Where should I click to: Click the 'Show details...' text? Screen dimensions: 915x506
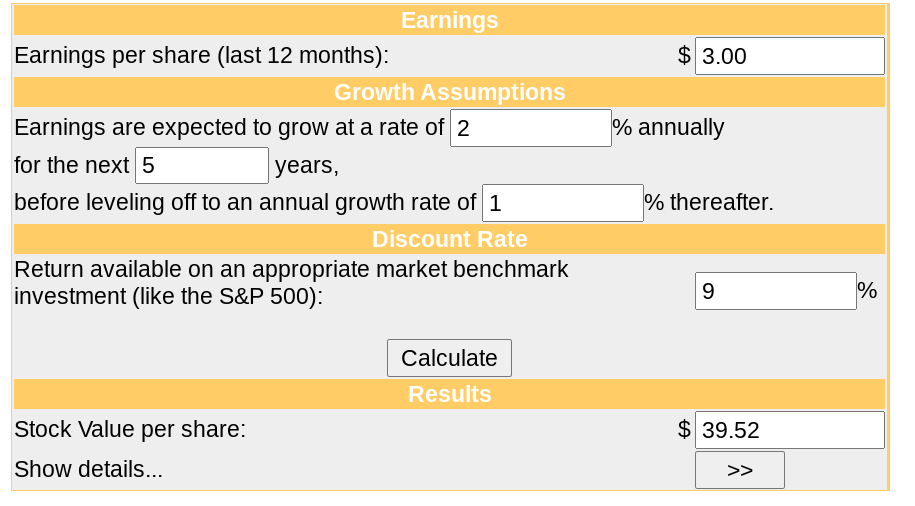(88, 469)
